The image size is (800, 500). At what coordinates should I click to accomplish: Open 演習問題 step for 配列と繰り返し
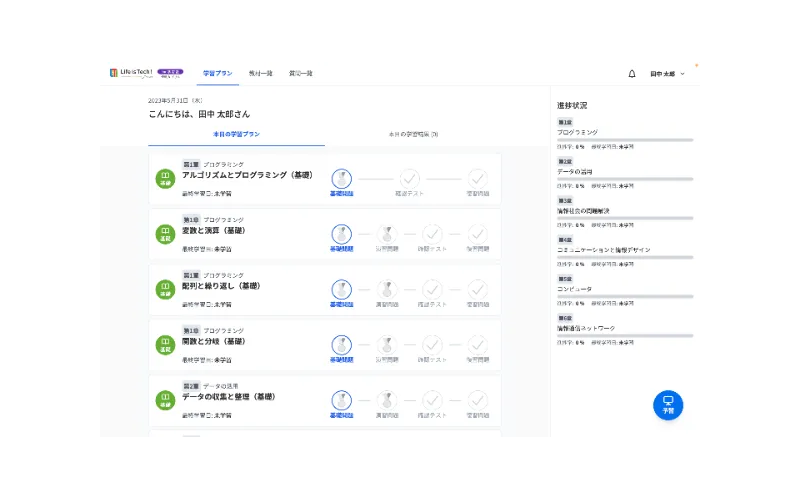tap(386, 290)
